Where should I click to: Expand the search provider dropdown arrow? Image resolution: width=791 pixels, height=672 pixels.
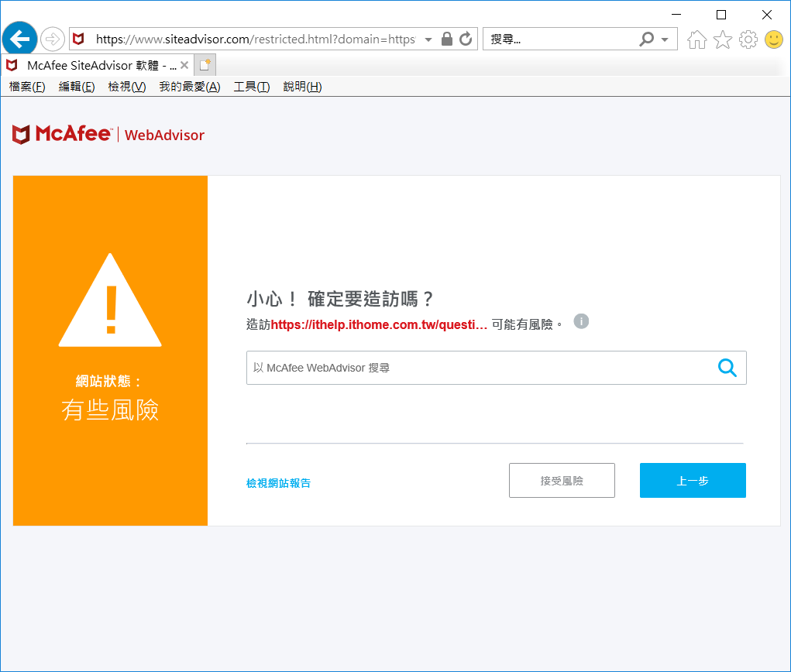point(665,39)
